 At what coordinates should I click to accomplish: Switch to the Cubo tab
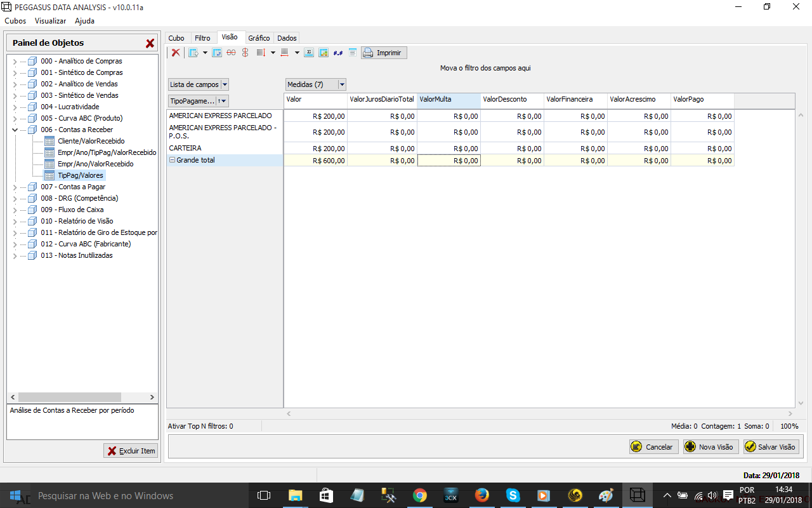coord(176,38)
